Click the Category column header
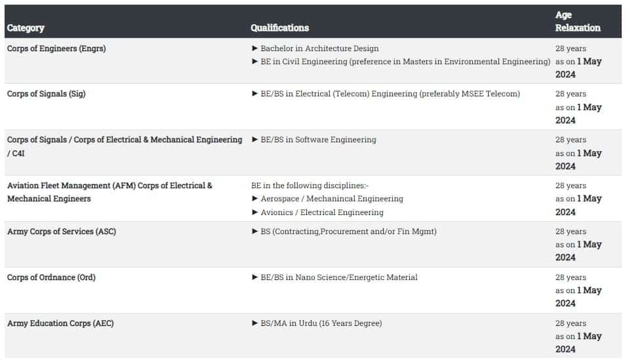This screenshot has height=364, width=629. [x=26, y=28]
